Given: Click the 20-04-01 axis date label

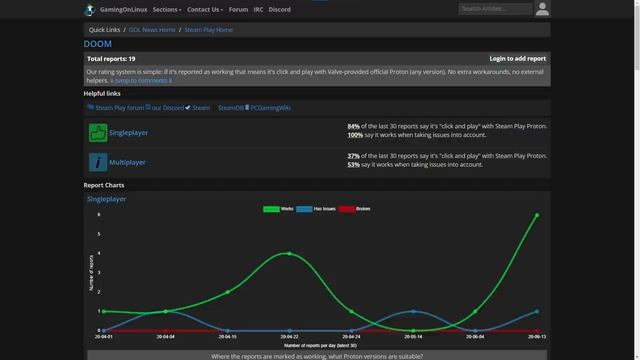Looking at the screenshot, I should (x=103, y=337).
